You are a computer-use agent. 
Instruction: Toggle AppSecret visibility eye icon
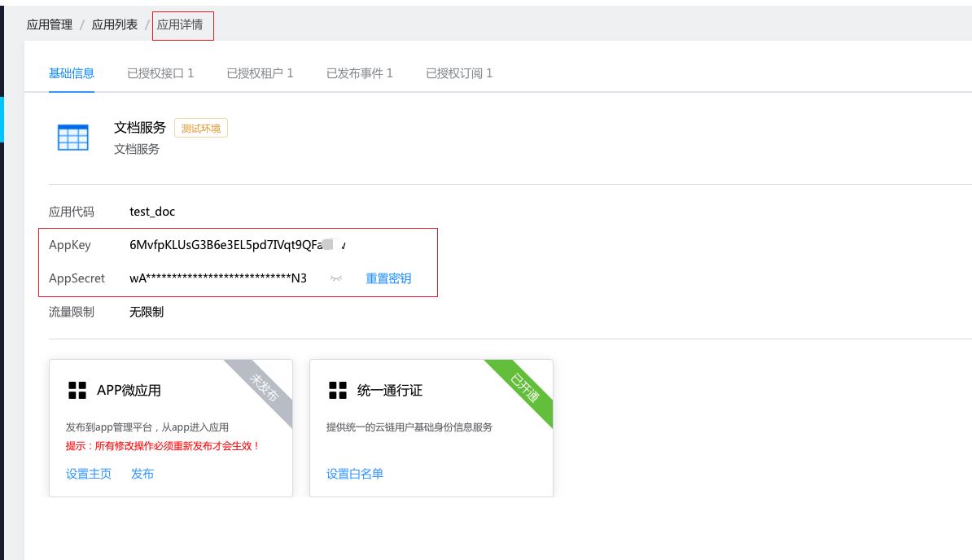(336, 278)
